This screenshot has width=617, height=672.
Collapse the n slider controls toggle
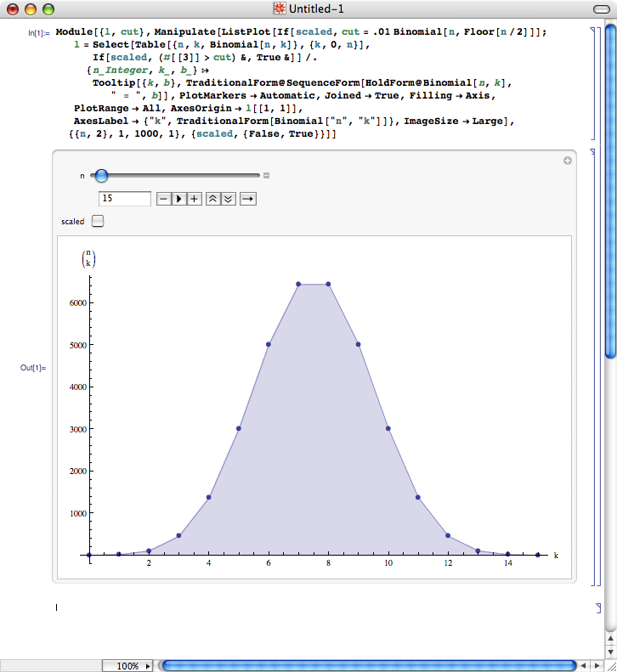click(266, 176)
